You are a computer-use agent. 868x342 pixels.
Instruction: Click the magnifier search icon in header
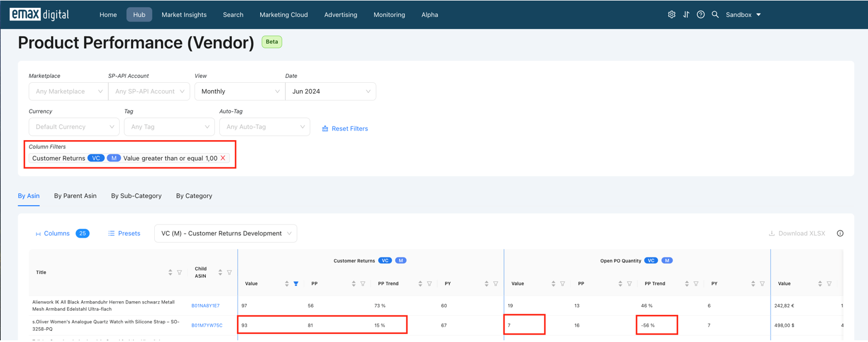click(715, 15)
